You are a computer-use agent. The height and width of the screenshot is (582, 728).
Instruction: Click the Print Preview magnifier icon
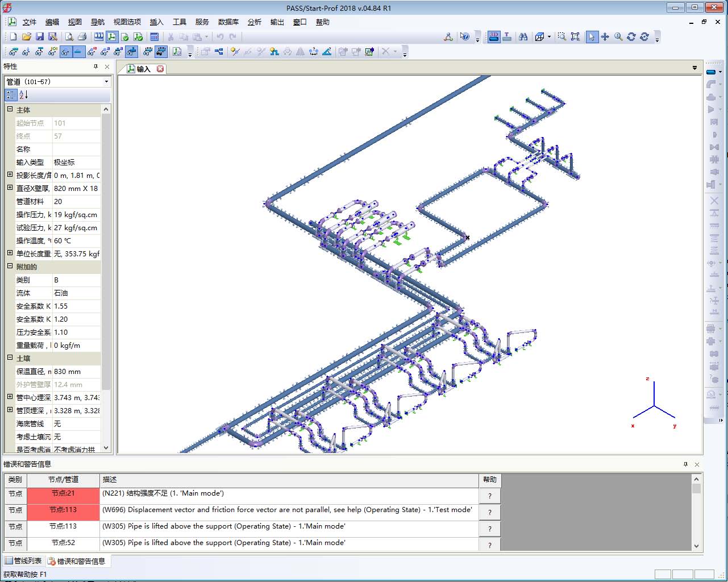coord(69,36)
